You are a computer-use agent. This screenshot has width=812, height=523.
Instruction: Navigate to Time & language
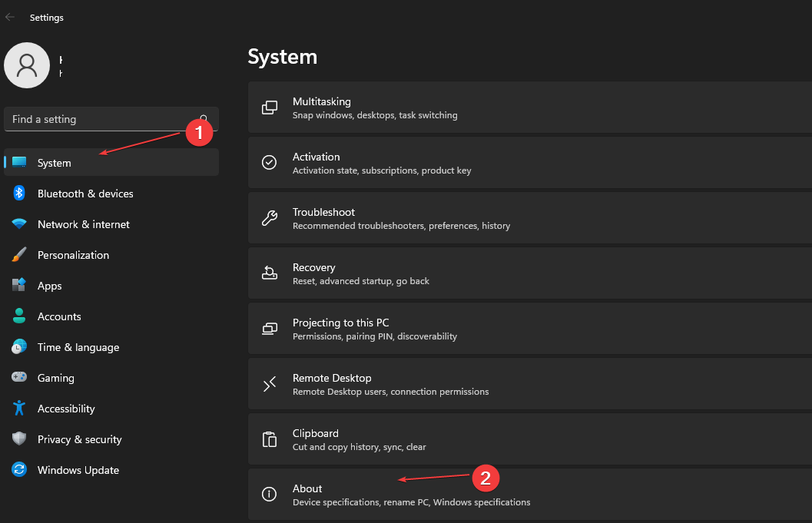tap(78, 347)
